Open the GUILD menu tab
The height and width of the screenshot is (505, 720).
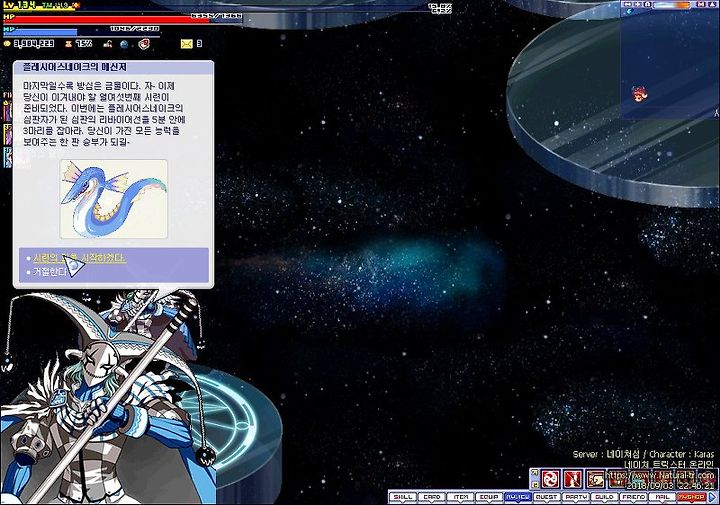point(604,497)
